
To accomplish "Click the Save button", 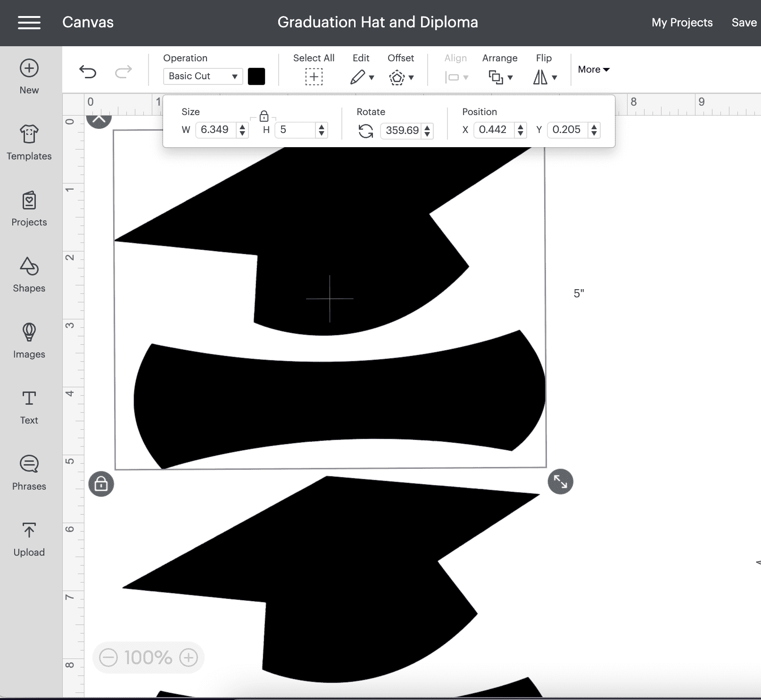I will point(744,23).
